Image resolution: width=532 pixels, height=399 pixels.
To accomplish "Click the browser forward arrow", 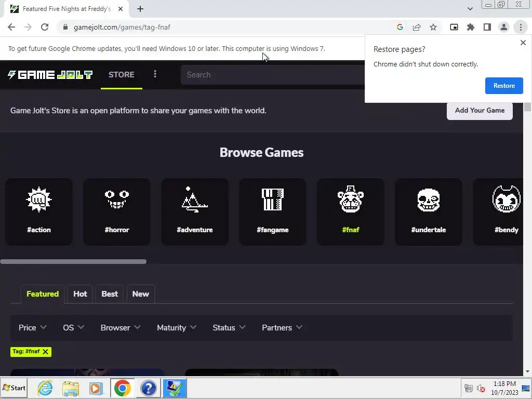I will (x=28, y=27).
